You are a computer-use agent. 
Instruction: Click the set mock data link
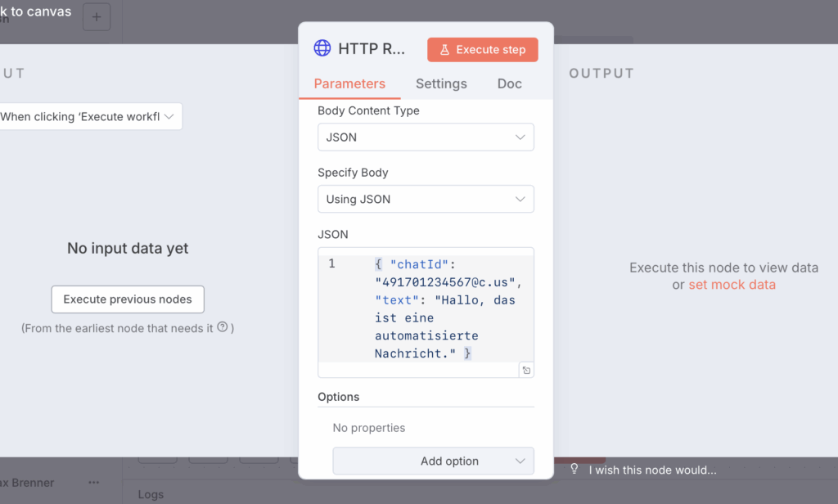732,285
